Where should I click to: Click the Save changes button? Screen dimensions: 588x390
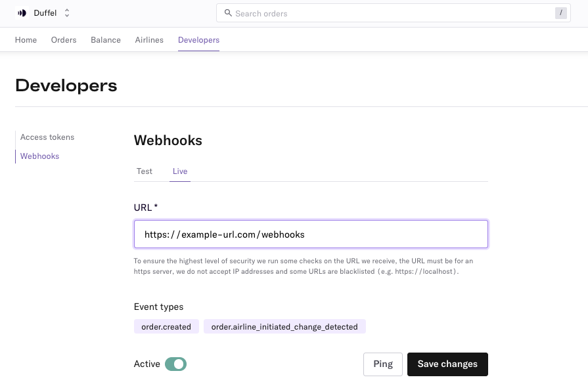(x=447, y=364)
